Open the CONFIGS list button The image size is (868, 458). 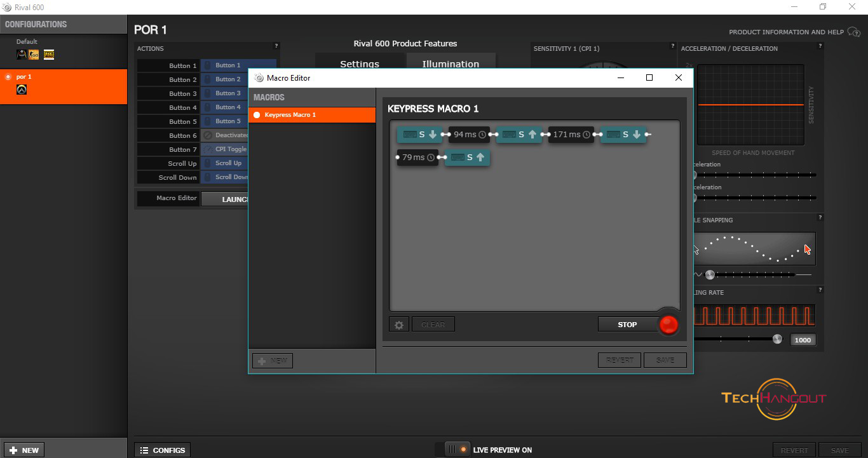(162, 450)
